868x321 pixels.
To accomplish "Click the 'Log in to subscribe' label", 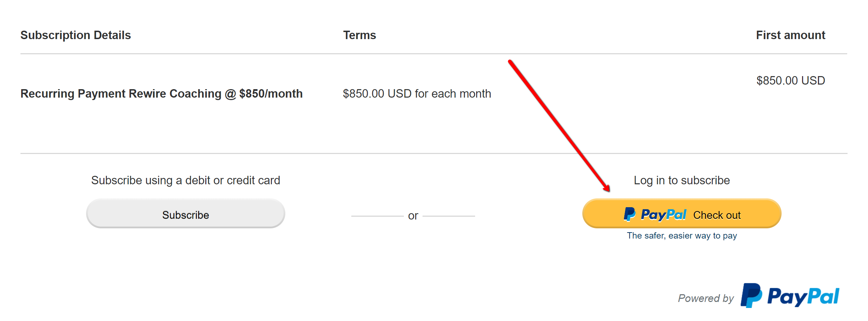I will coord(682,180).
